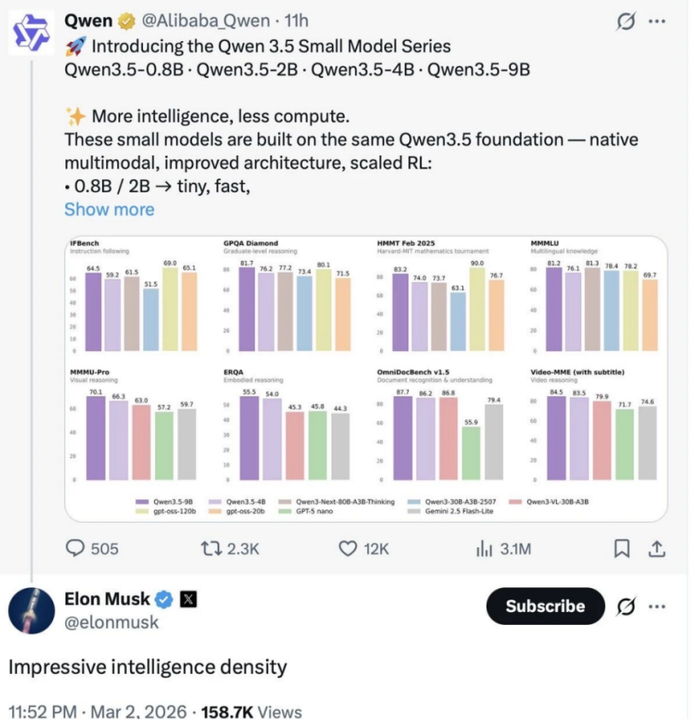This screenshot has width=700, height=720.
Task: Click the Elon Musk display name
Action: coord(107,599)
